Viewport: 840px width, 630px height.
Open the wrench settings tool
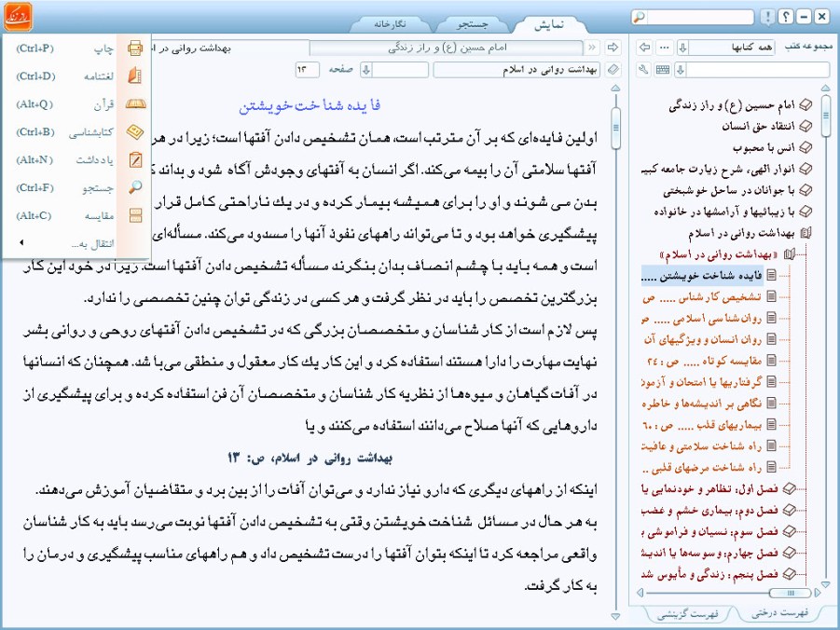[x=644, y=70]
